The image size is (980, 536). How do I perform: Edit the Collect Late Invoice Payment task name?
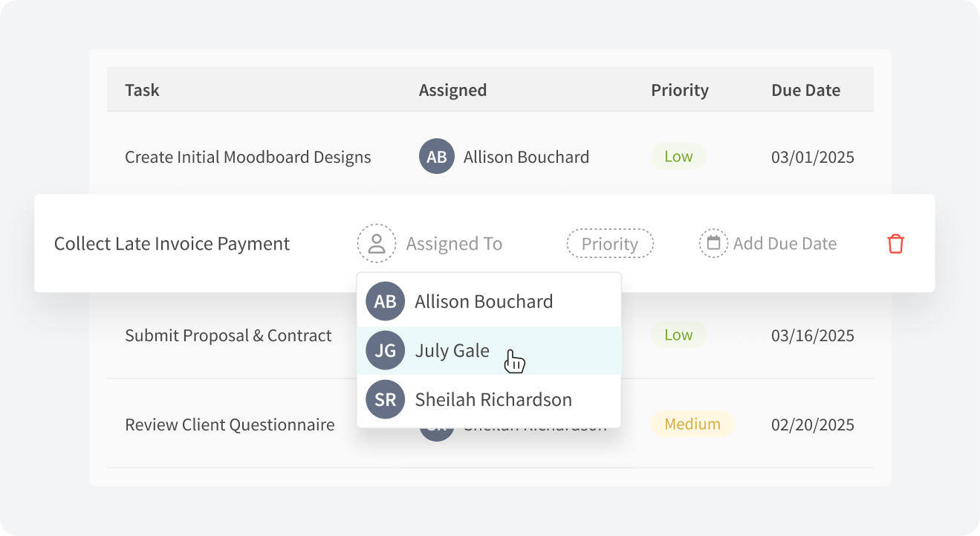[172, 244]
